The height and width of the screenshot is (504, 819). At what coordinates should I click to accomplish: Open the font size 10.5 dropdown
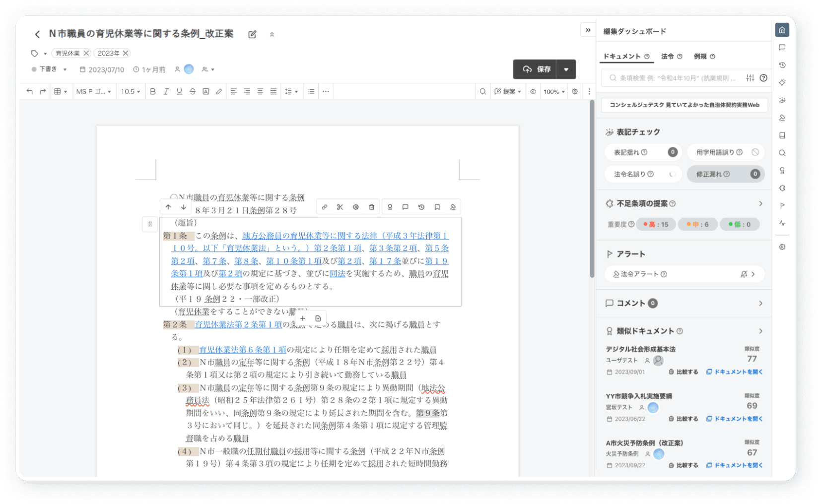click(x=131, y=91)
